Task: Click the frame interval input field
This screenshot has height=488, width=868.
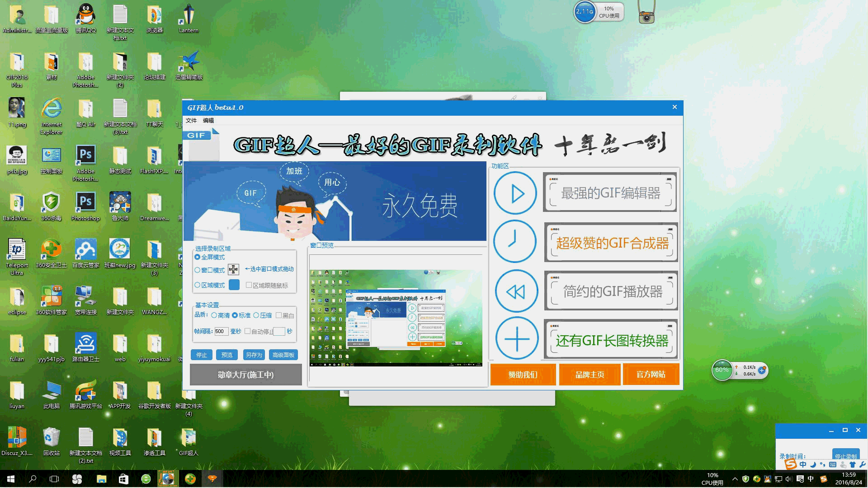Action: pyautogui.click(x=221, y=331)
